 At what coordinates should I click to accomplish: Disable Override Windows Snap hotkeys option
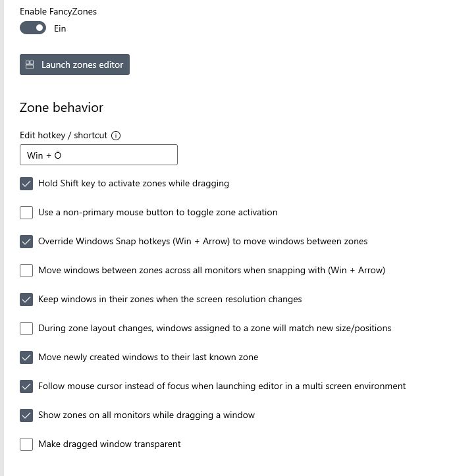tap(26, 242)
